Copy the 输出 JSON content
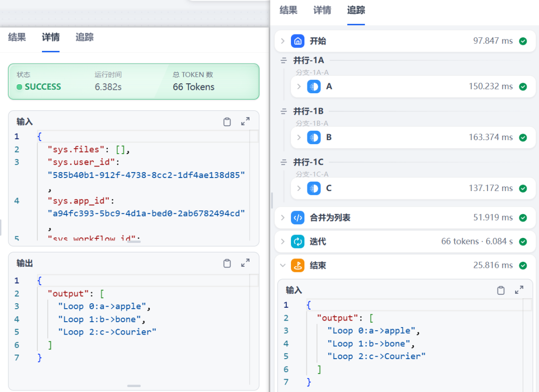The height and width of the screenshot is (392, 539). tap(227, 263)
